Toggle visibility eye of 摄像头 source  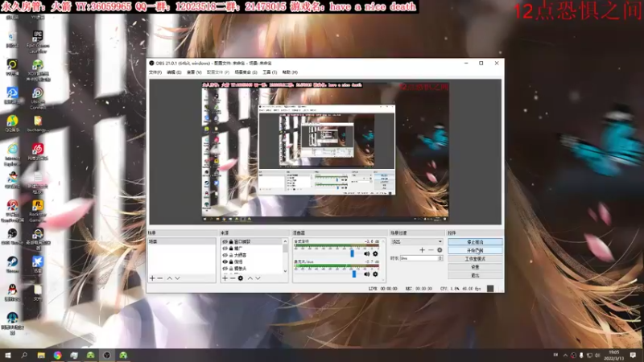click(225, 269)
